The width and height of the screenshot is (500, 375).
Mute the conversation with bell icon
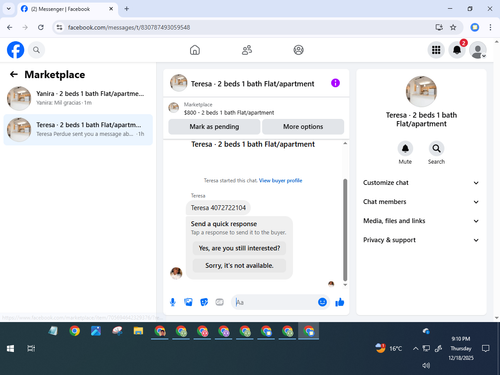[x=405, y=148]
